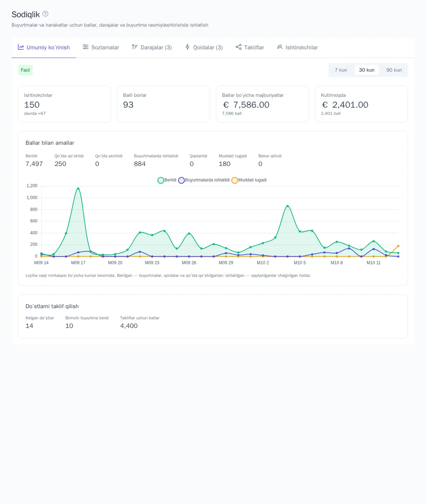Click the Sodiqlik page title
The width and height of the screenshot is (426, 504).
click(26, 14)
